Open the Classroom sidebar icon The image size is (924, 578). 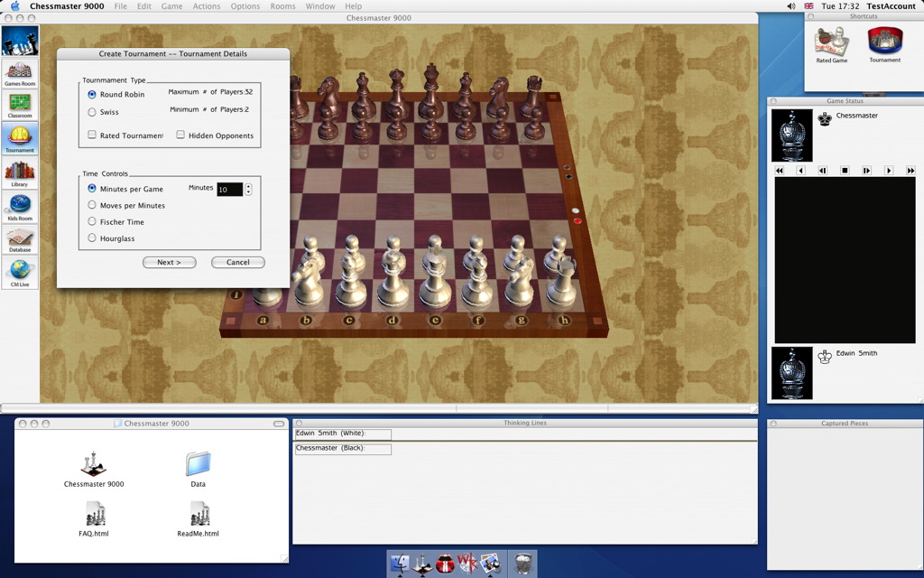(20, 105)
